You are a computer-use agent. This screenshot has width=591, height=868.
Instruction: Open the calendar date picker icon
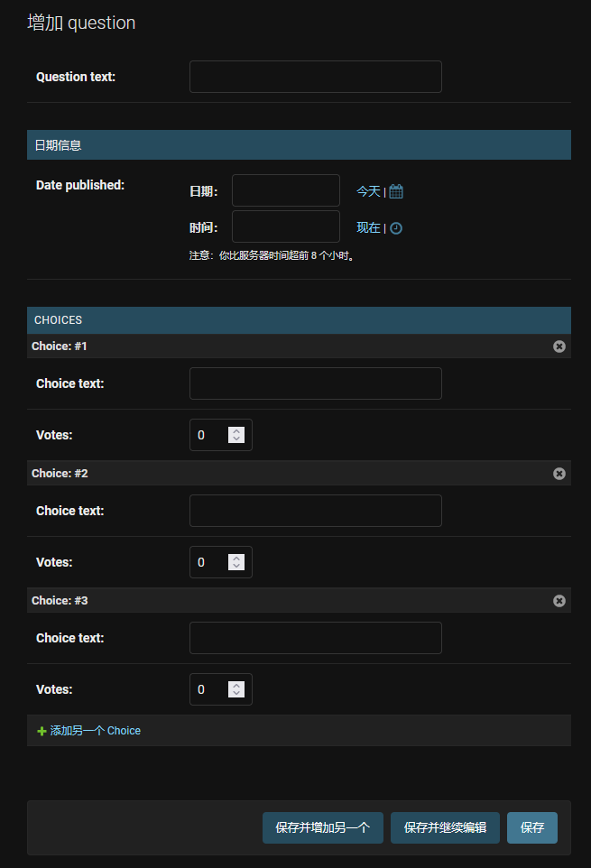pyautogui.click(x=396, y=191)
